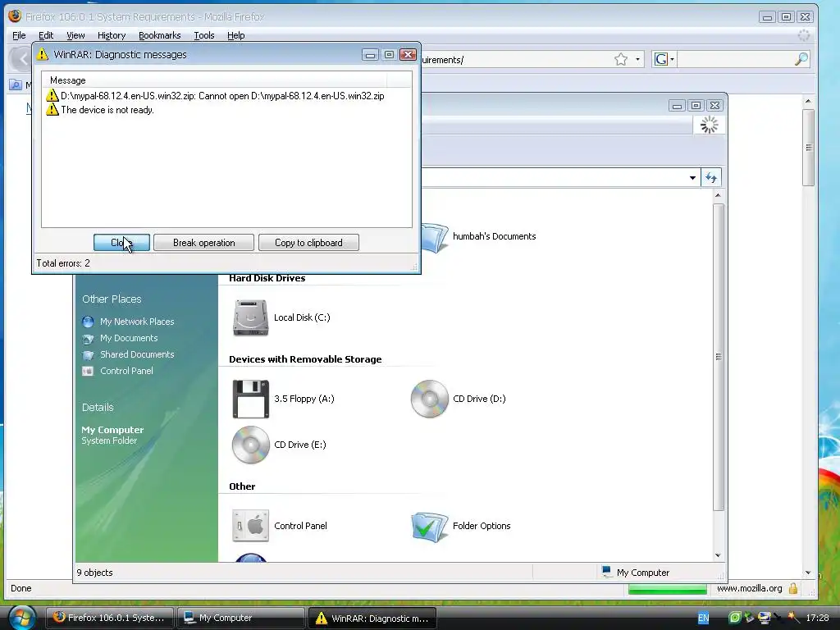Screen dimensions: 840x630
Task: Click the Break operation button
Action: [x=203, y=243]
